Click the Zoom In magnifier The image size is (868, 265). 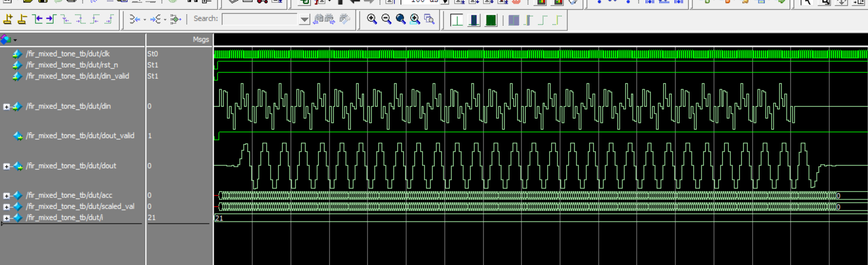(372, 19)
